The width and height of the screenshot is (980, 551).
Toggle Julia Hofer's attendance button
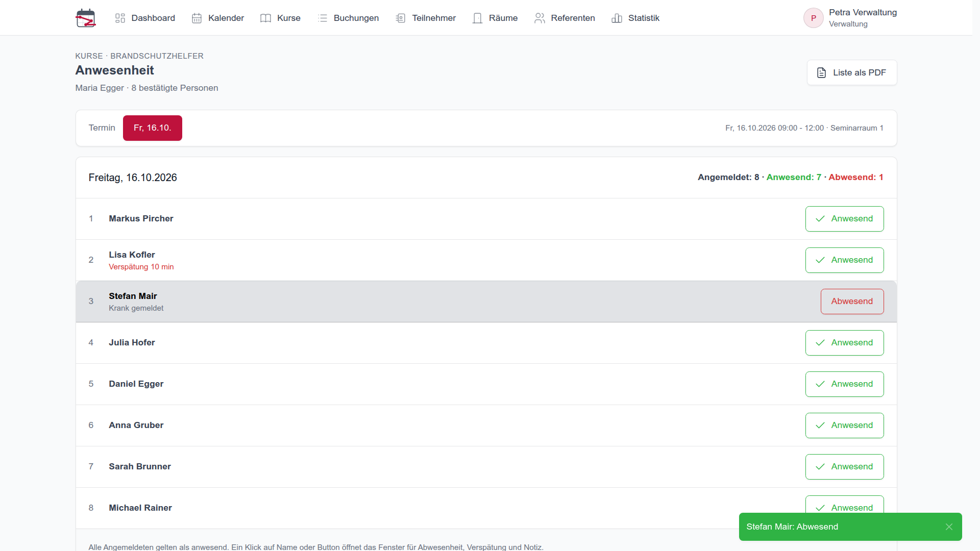844,343
